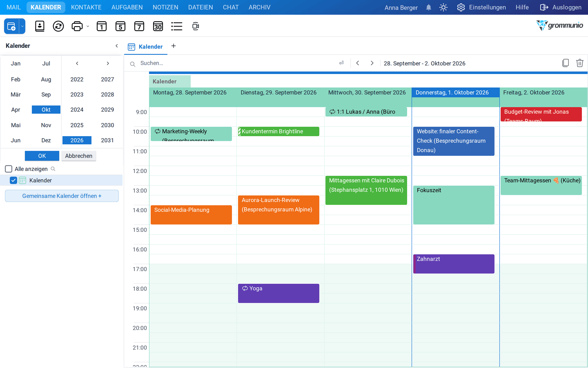The width and height of the screenshot is (588, 368).
Task: Click the search magnifier icon
Action: coord(133,64)
